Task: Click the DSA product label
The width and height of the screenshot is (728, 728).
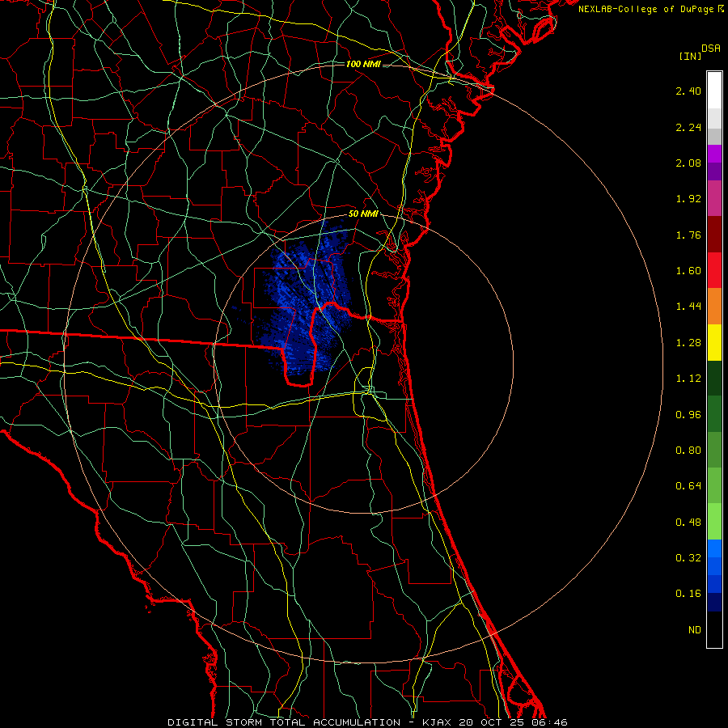Action: coord(711,49)
